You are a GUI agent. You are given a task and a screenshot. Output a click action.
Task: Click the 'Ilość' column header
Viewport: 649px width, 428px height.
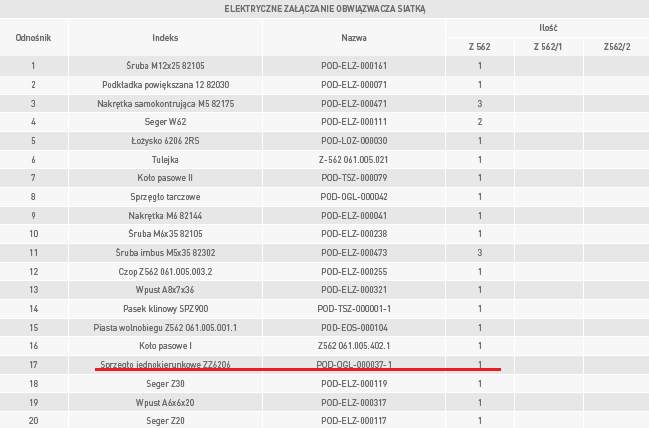(x=547, y=26)
